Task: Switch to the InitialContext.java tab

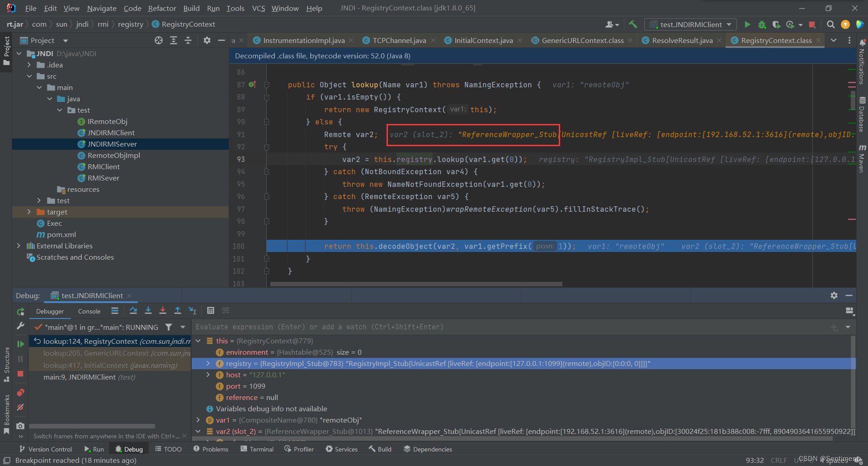Action: [x=483, y=40]
